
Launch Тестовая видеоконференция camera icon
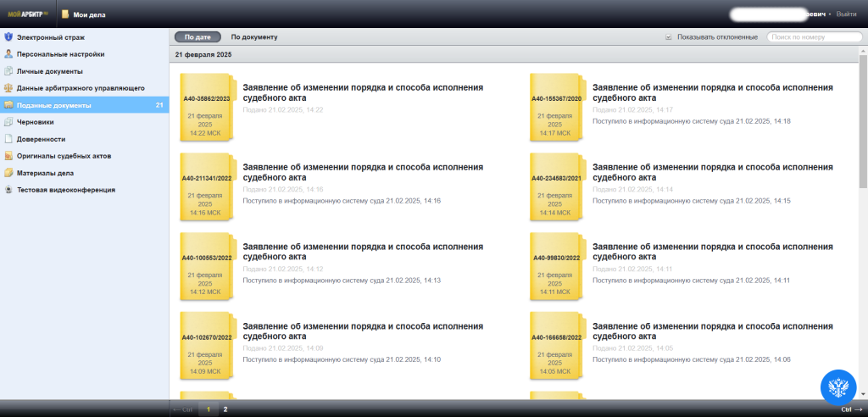coord(8,190)
